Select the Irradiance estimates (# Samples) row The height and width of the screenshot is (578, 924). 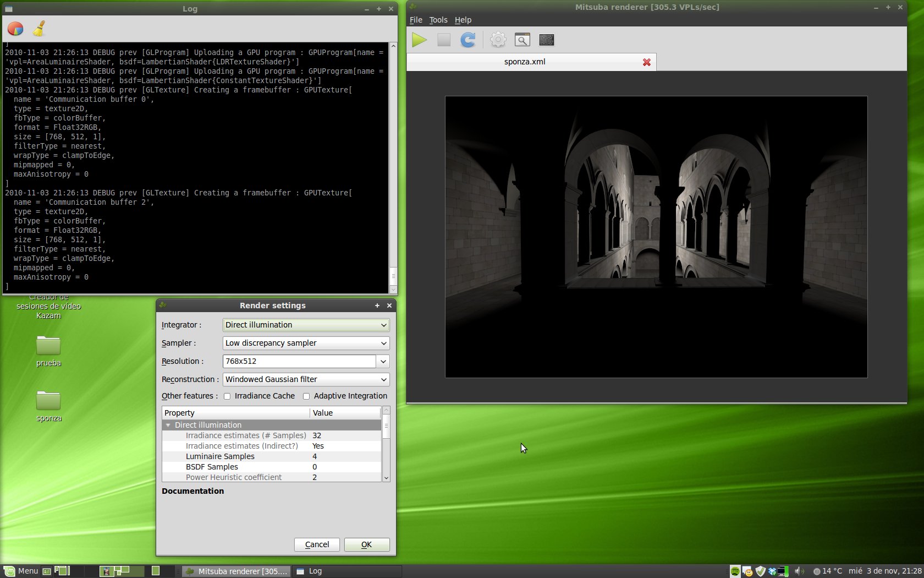pos(272,436)
